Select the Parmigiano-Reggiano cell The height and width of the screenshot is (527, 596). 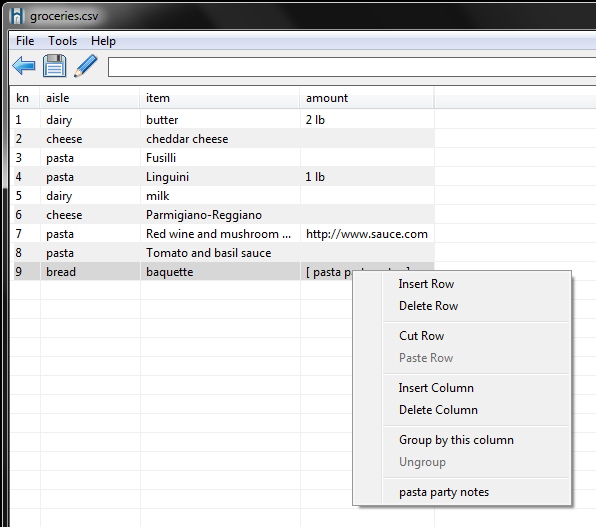[x=220, y=215]
